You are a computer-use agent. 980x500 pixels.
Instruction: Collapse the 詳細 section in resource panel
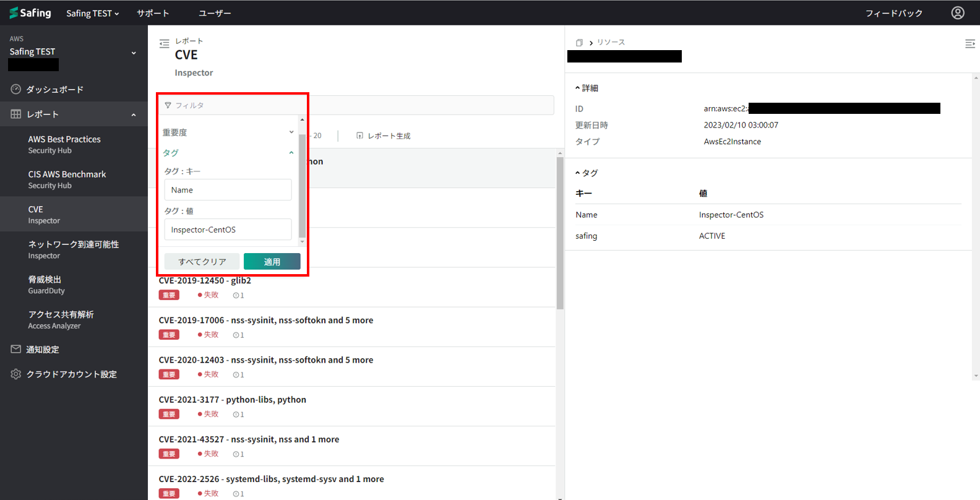coord(578,88)
